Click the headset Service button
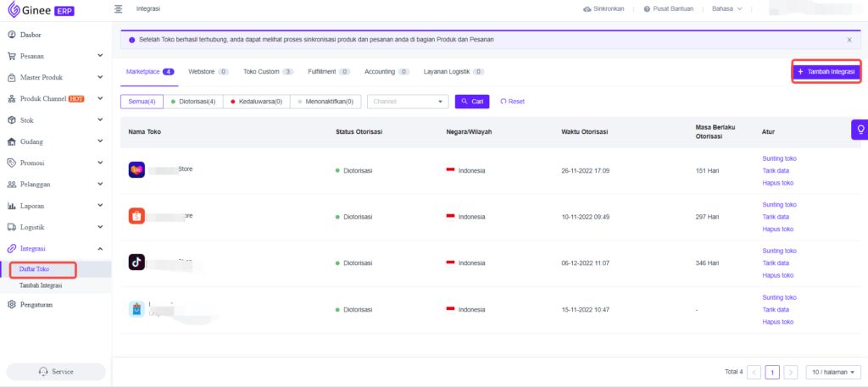The image size is (868, 387). tap(56, 372)
